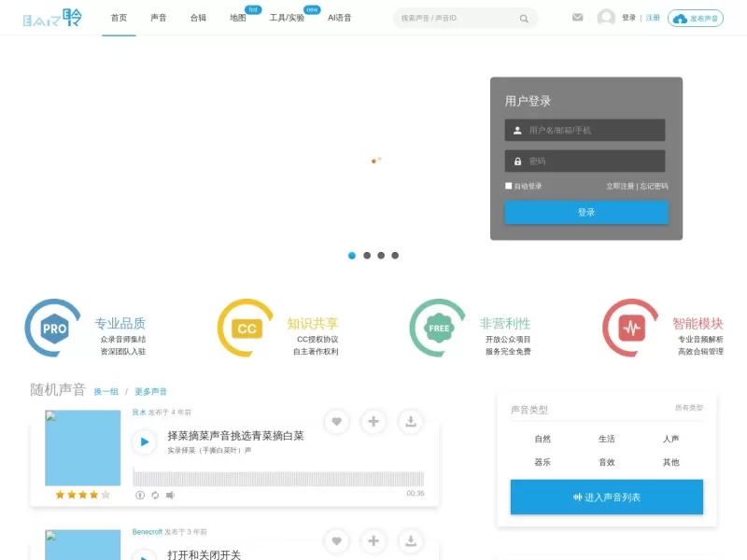747x560 pixels.
Task: Open the 发布声音 upload button
Action: click(696, 19)
